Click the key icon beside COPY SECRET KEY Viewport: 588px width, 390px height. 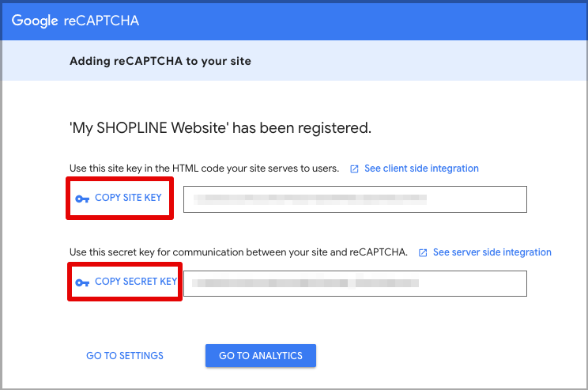pos(82,282)
